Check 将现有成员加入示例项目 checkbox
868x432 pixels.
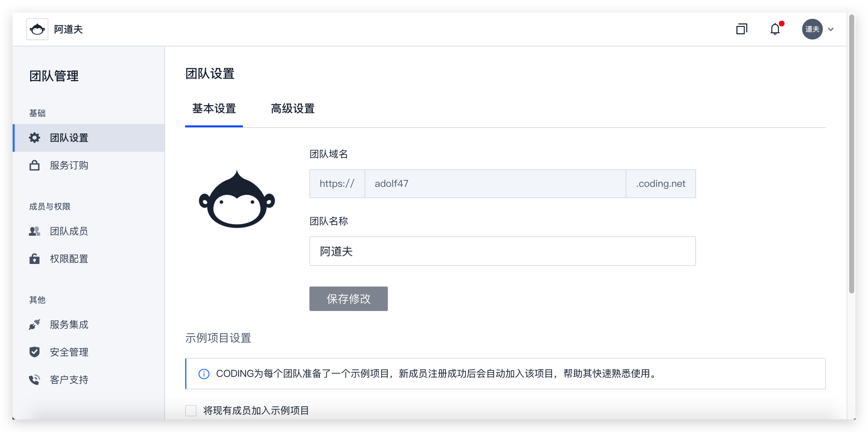click(x=191, y=410)
